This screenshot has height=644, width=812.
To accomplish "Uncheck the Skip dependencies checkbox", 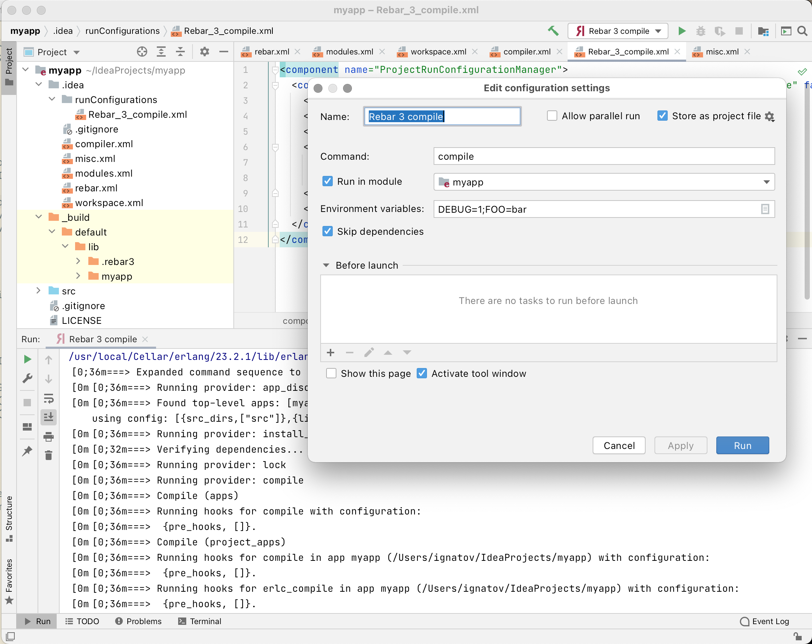I will (x=328, y=231).
